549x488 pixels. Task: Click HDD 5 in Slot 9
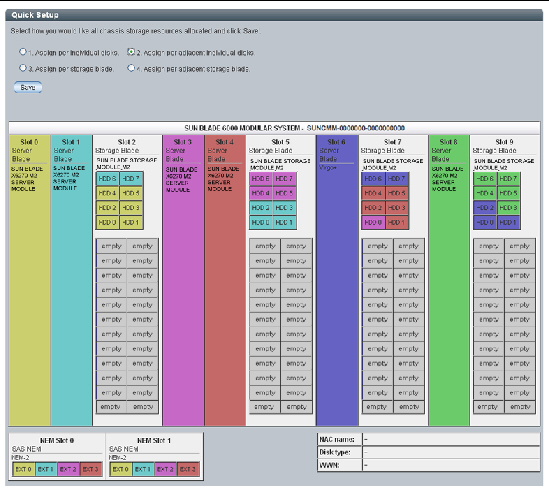(x=508, y=193)
